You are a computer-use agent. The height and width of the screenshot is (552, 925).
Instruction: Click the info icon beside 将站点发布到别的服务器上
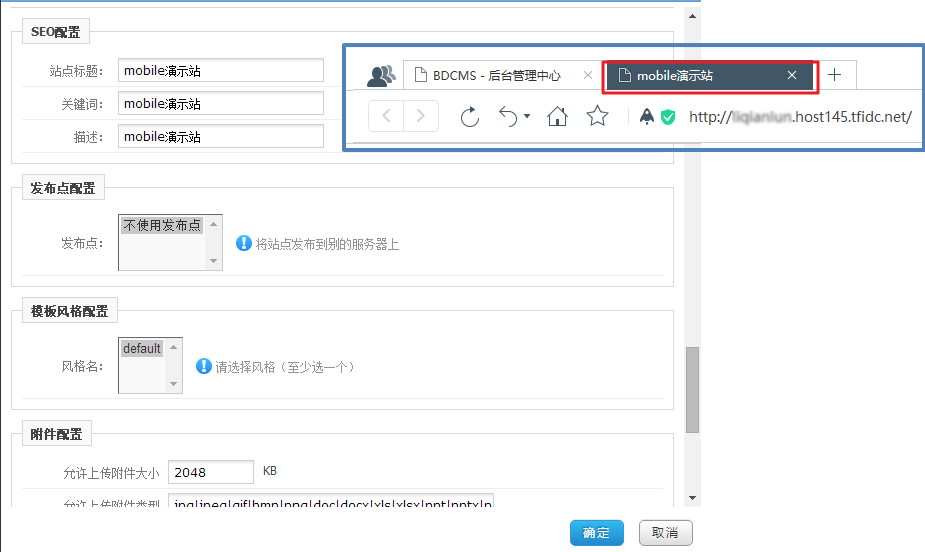(x=244, y=243)
